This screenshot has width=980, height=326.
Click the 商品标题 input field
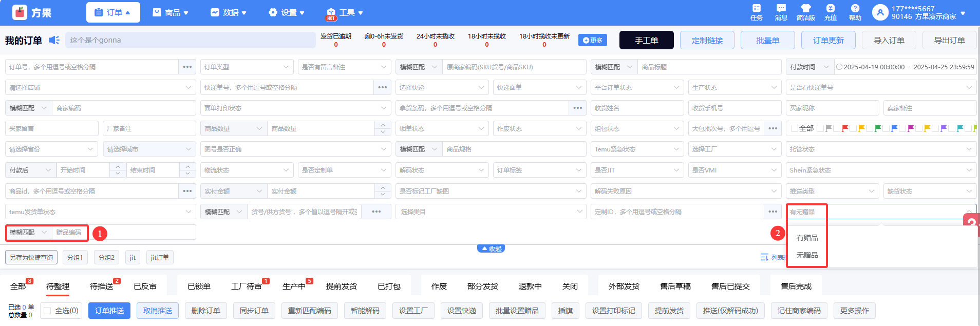tap(709, 67)
